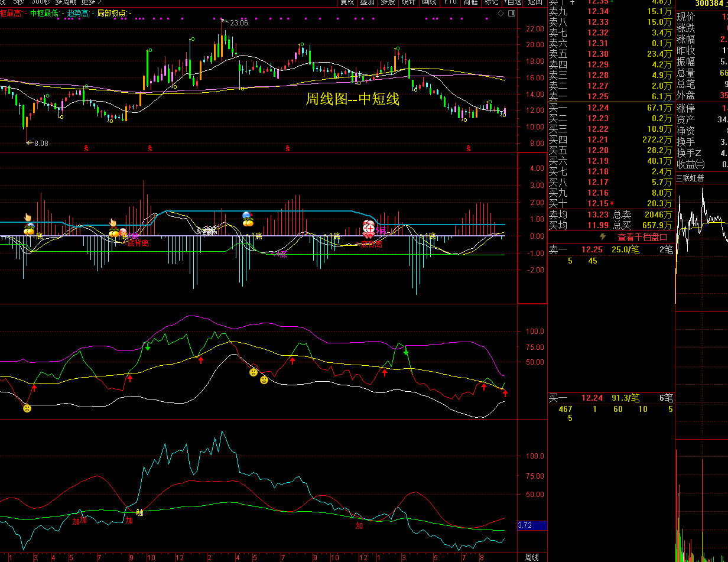Open the 周线 period selector at bottom
Image resolution: width=728 pixels, height=562 pixels.
tap(532, 557)
